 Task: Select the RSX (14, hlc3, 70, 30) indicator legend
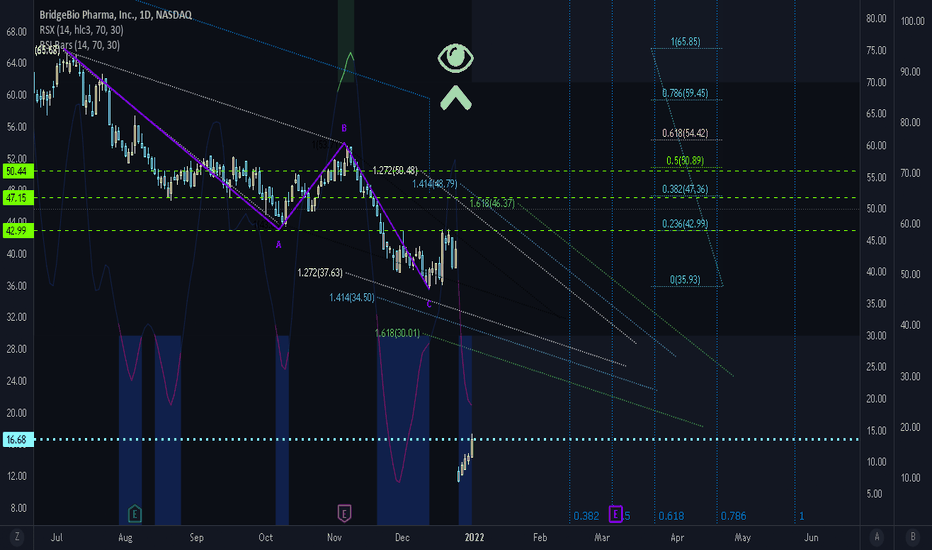81,30
